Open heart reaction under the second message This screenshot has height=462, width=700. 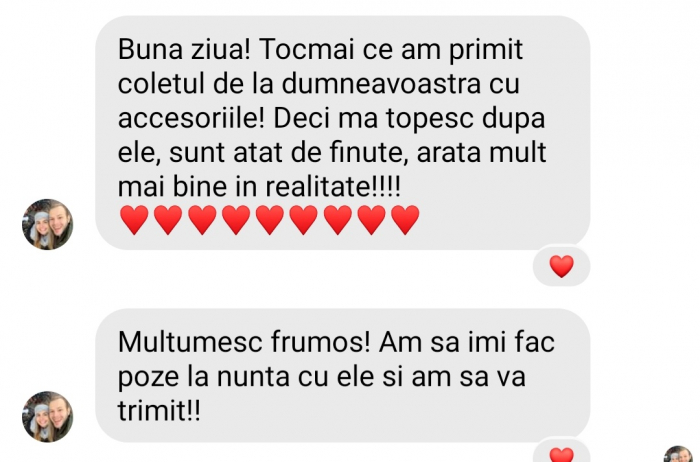coord(562,452)
